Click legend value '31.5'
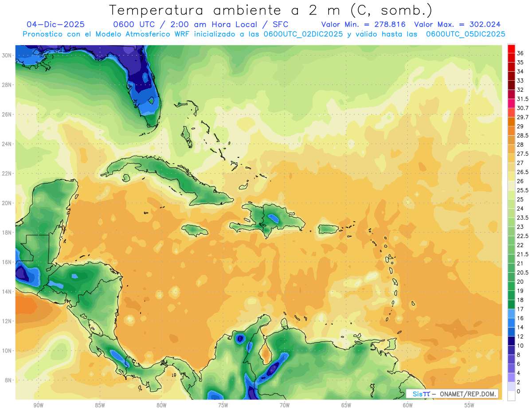This screenshot has height=411, width=532. [x=523, y=99]
